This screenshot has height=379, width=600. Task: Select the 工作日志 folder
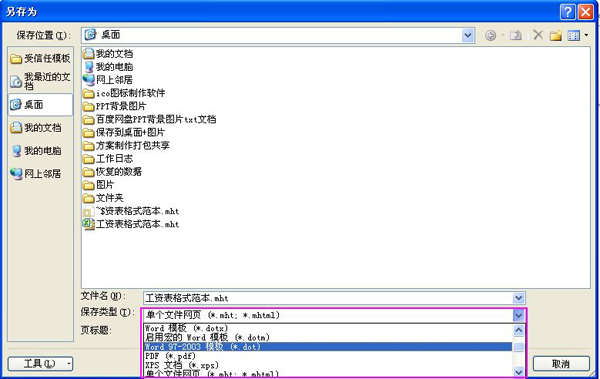(108, 158)
